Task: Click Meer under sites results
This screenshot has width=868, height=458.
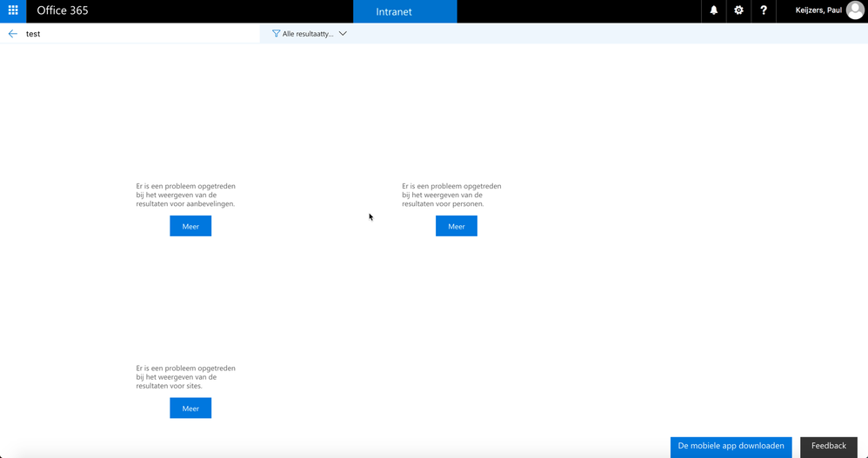Action: 190,408
